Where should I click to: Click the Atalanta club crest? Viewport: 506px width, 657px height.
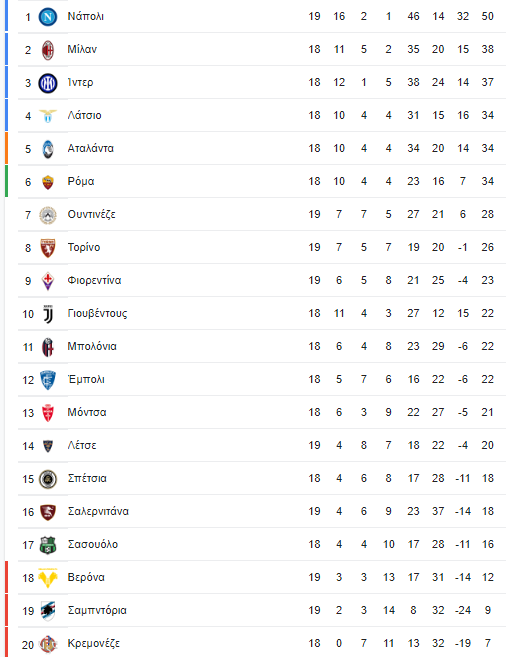tap(48, 149)
